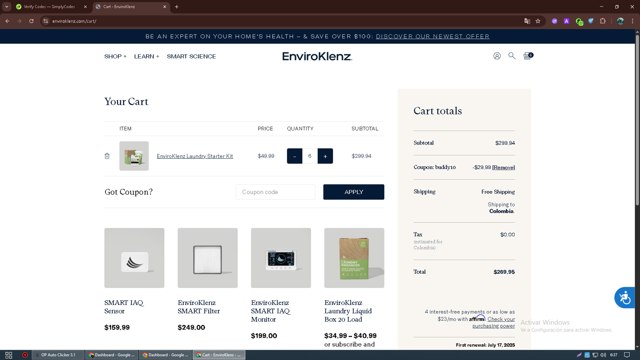Click the $249.00 SMART Filter price
The height and width of the screenshot is (360, 640).
click(191, 327)
